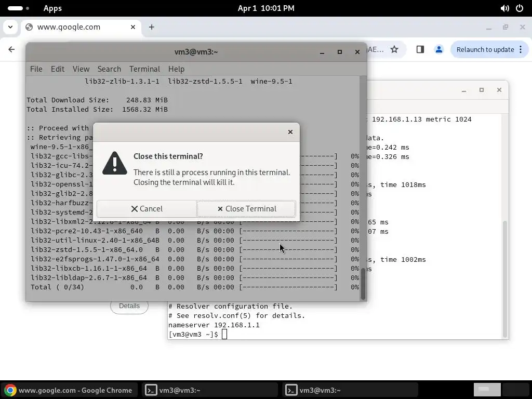Screen dimensions: 532x399
Task: Go back in Chrome using the back arrow
Action: click(x=11, y=49)
